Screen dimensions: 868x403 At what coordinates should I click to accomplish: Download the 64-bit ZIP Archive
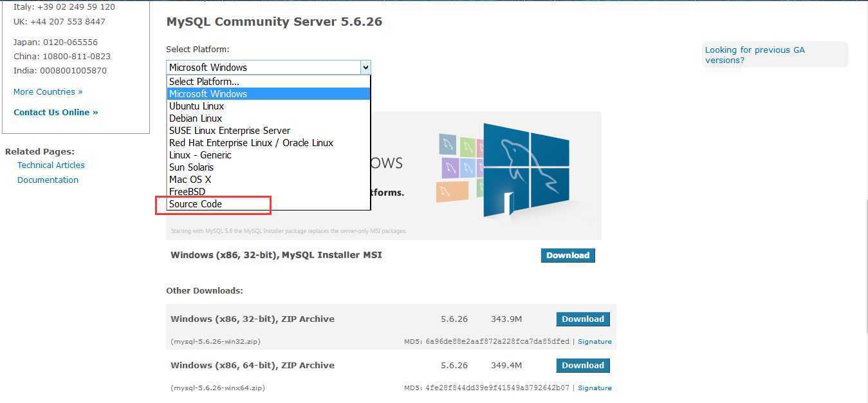(583, 366)
